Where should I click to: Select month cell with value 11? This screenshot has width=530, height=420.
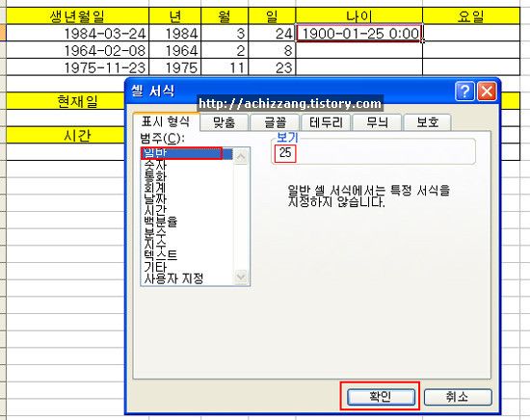tap(225, 67)
